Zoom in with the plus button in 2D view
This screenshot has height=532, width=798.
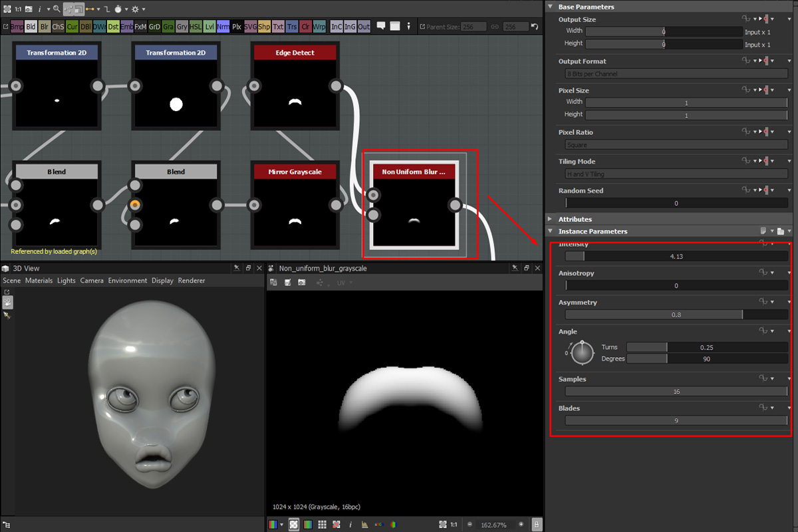521,525
